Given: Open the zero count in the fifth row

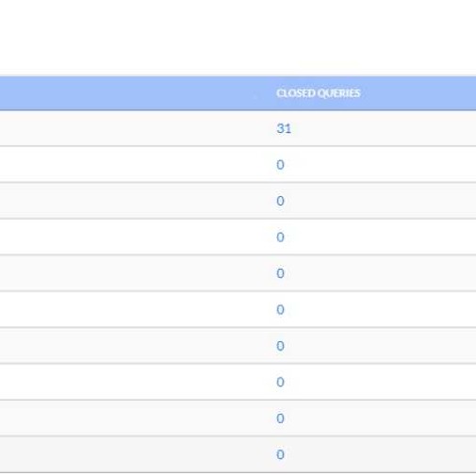Looking at the screenshot, I should pyautogui.click(x=280, y=273).
